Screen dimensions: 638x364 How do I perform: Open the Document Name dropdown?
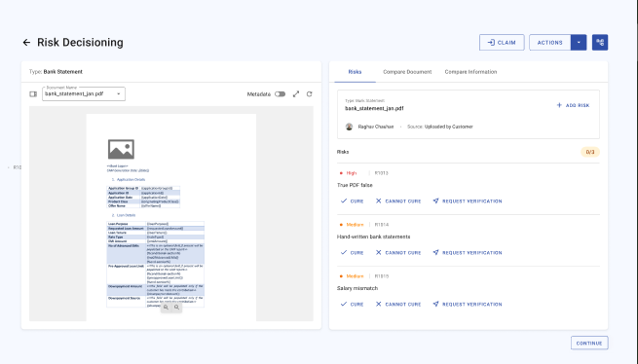click(84, 94)
